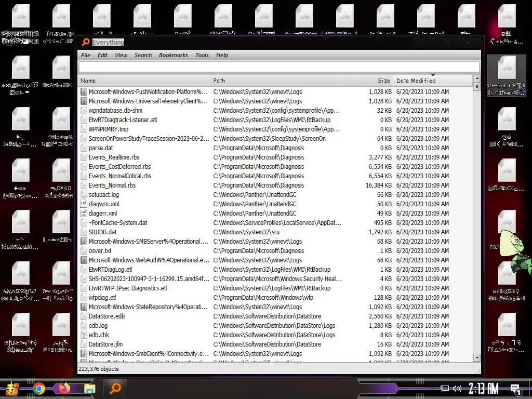532x399 pixels.
Task: Select Microsoft-Windows-SmbClient Connectivity file name
Action: click(149, 353)
